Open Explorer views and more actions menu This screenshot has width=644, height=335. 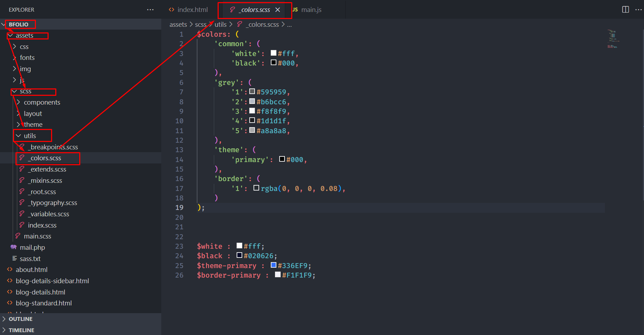click(150, 10)
